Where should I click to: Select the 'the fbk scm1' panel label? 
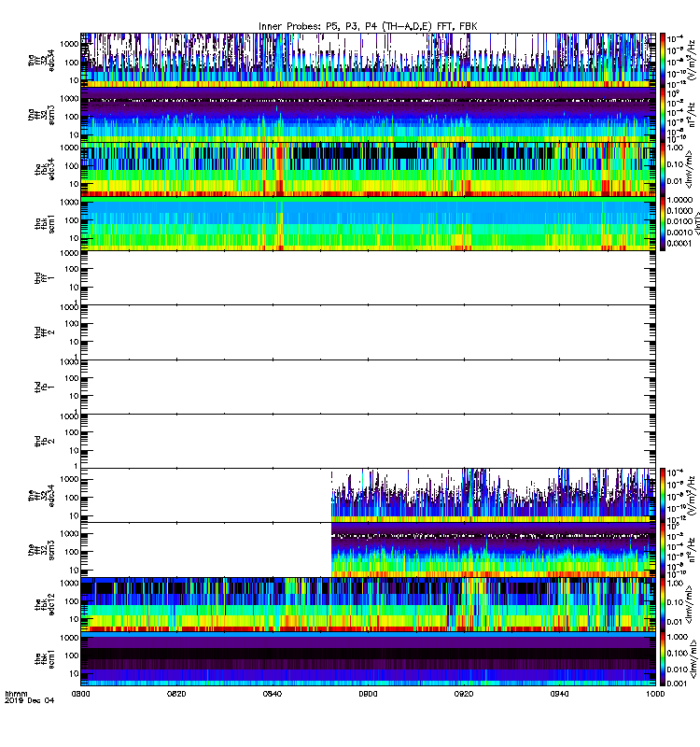[44, 659]
